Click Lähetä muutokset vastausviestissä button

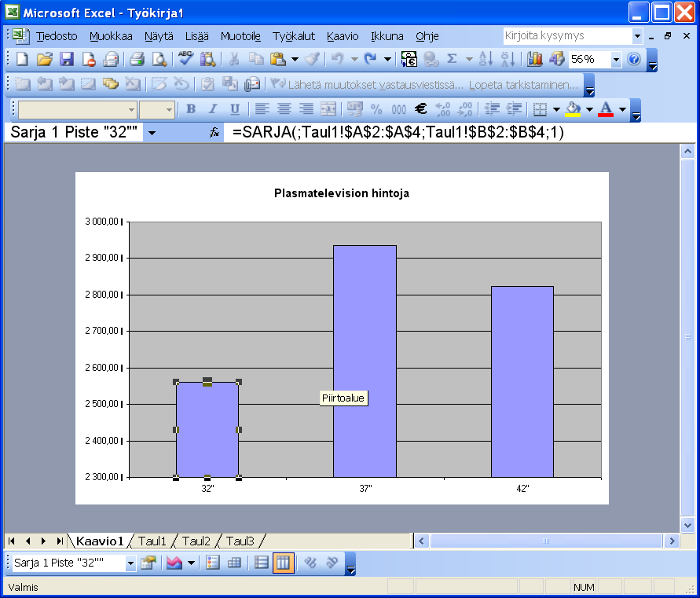coord(367,84)
